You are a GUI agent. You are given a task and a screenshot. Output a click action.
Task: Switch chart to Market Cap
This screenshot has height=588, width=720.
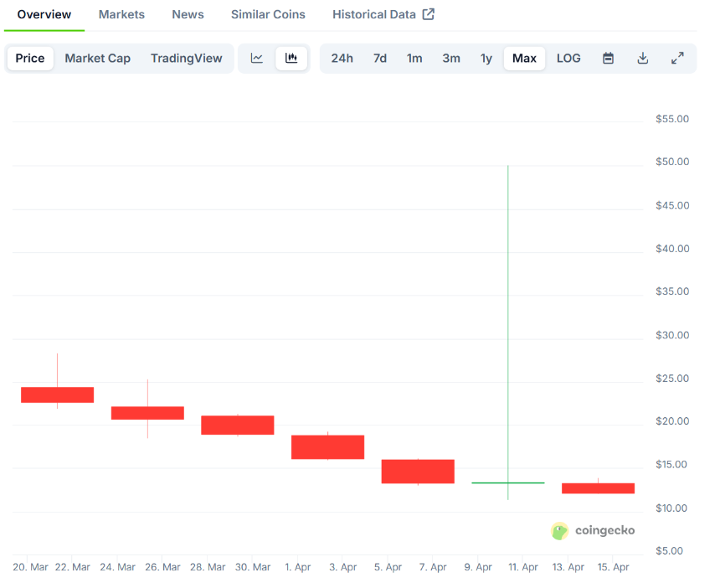[x=97, y=59]
